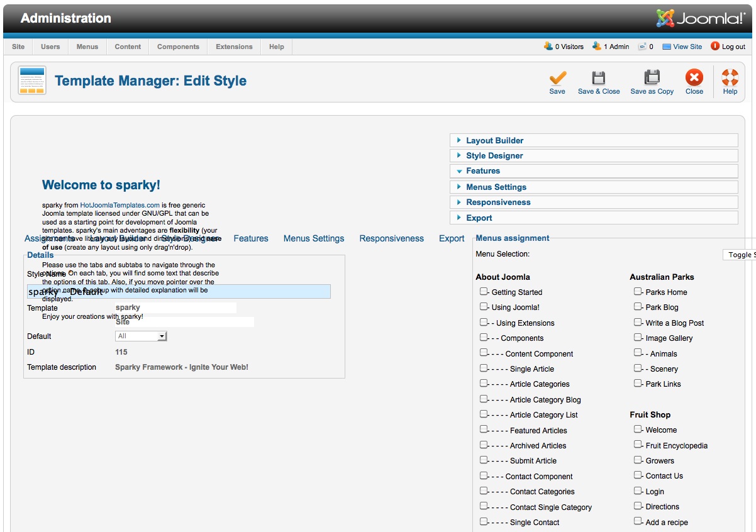The width and height of the screenshot is (756, 532).
Task: Click the Australian Parks group heading
Action: point(662,277)
